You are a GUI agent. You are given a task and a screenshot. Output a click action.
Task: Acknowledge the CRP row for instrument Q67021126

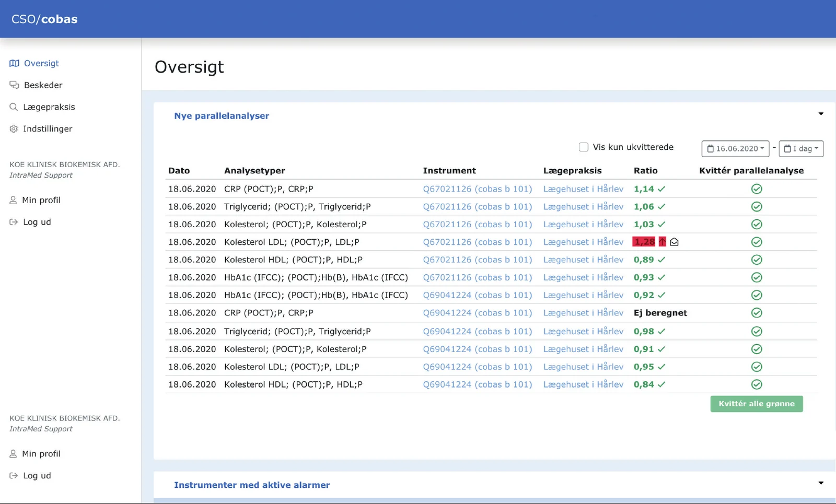click(756, 189)
